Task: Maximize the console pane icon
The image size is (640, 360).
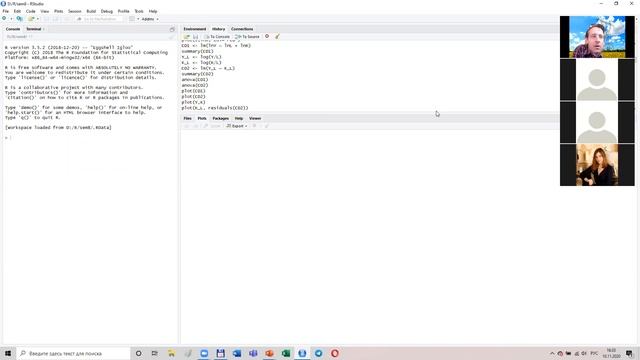Action: 172,29
